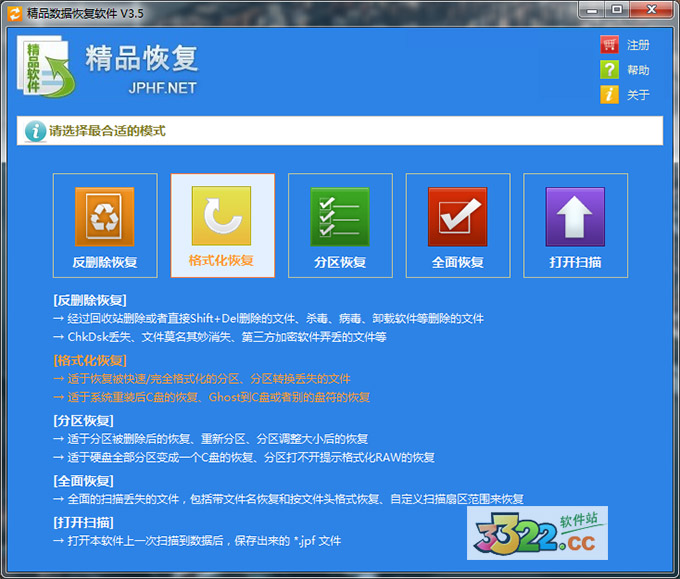Viewport: 680px width, 579px height.
Task: Choose the 打开扫描 label
Action: pyautogui.click(x=575, y=262)
